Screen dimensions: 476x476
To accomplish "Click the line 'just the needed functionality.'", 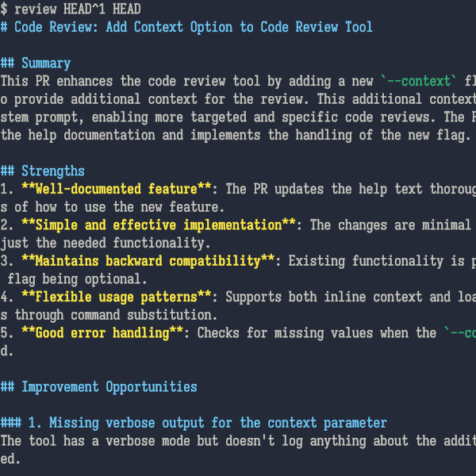I will pos(106,243).
